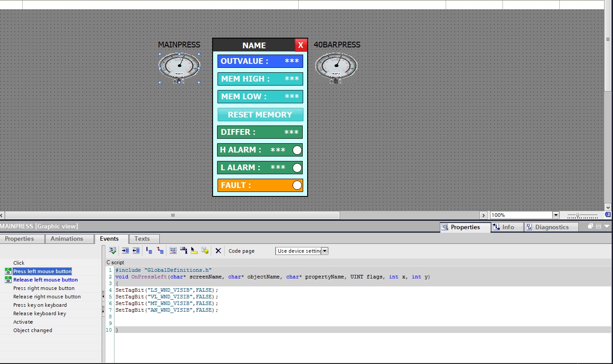Click the FAULT indicator circle

click(297, 185)
